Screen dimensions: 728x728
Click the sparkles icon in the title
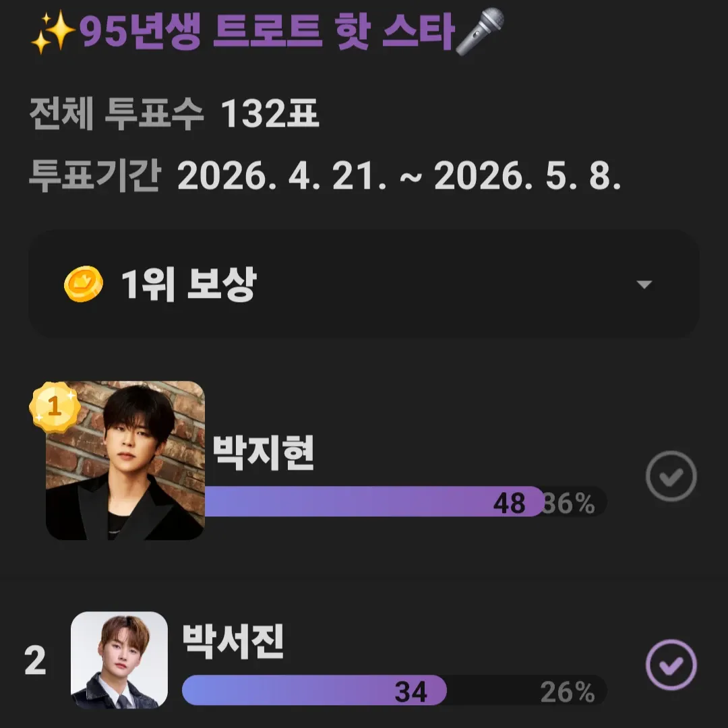54,32
